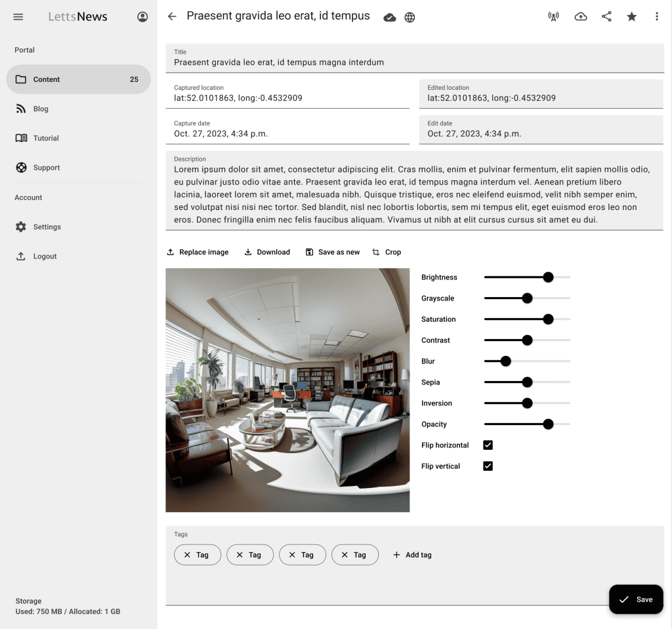Click the globe icon beside the title
Image resolution: width=672 pixels, height=629 pixels.
pos(409,18)
